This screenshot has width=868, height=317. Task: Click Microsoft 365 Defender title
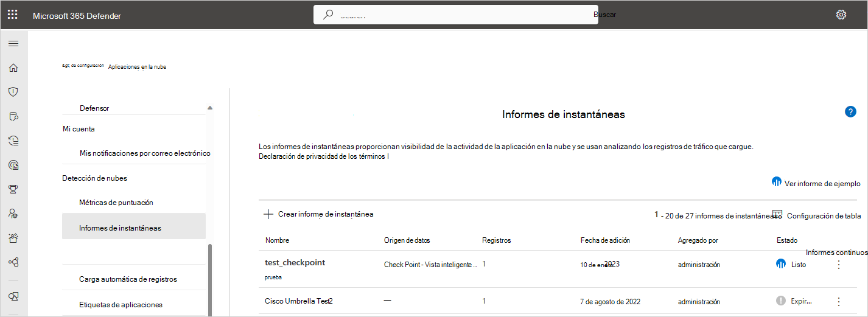click(77, 16)
